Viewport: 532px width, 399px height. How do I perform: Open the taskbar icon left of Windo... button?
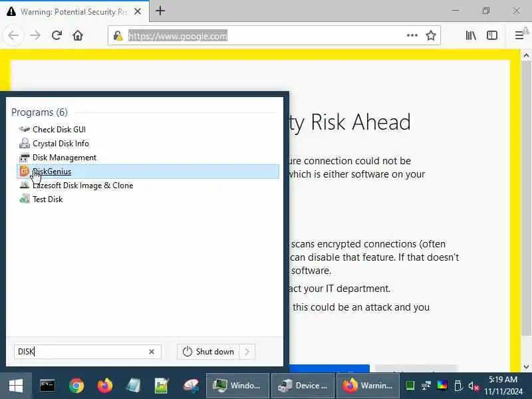(191, 386)
